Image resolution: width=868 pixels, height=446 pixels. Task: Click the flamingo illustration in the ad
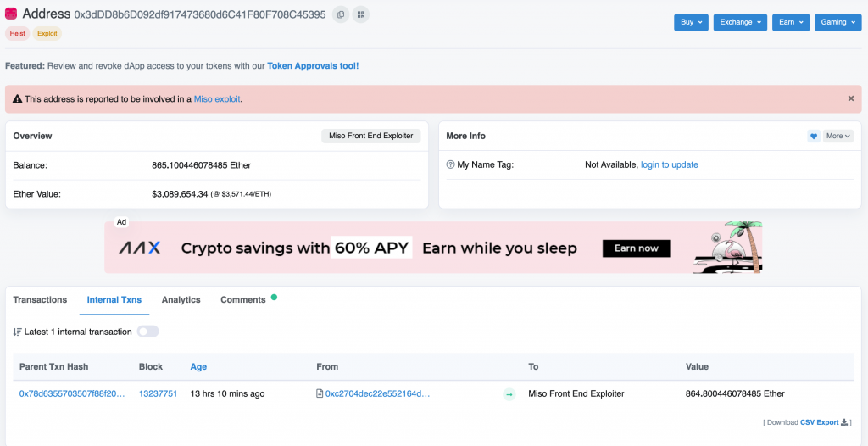point(726,248)
